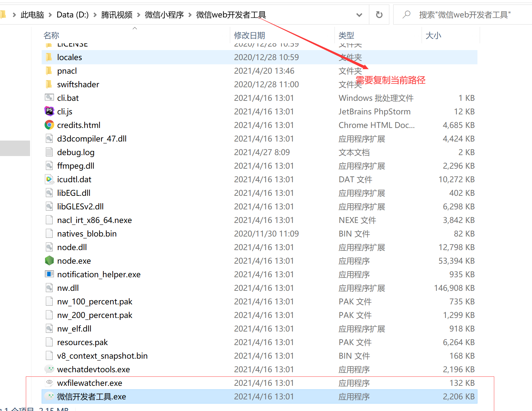The image size is (532, 411).
Task: Select the nw_200_percent.pak file name
Action: (x=95, y=315)
